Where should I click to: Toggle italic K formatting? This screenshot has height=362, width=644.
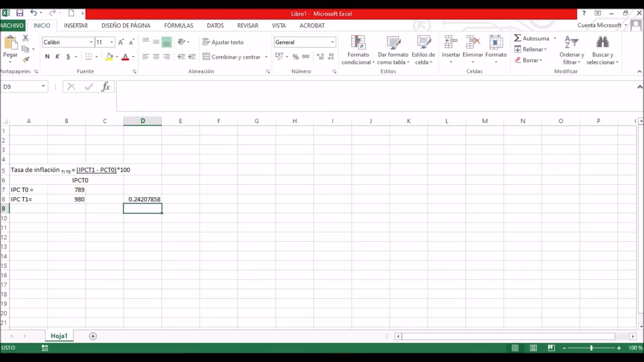pyautogui.click(x=57, y=57)
